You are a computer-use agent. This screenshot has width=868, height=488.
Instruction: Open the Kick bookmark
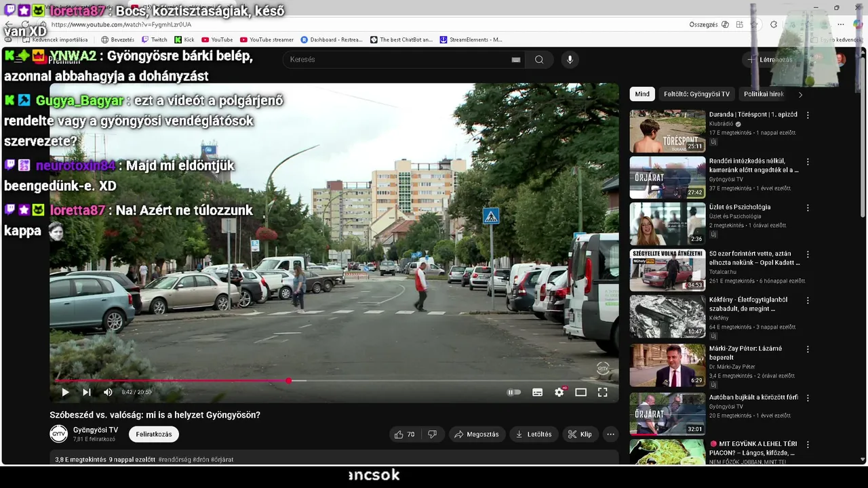(184, 40)
